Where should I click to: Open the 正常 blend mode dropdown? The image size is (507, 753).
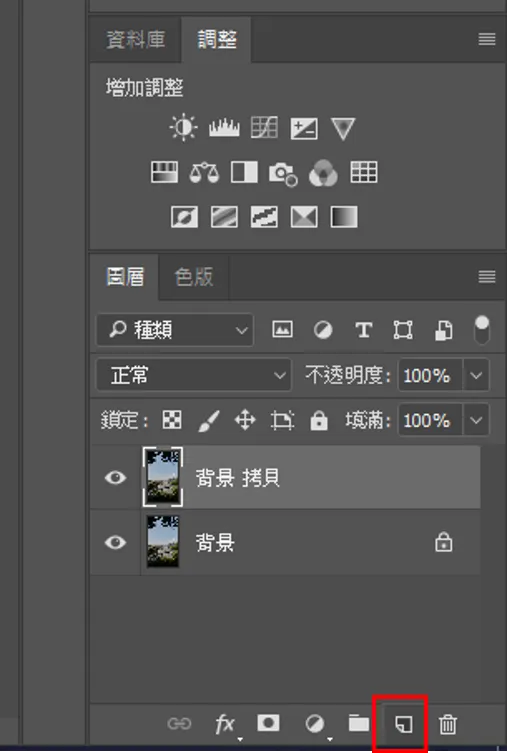click(193, 375)
